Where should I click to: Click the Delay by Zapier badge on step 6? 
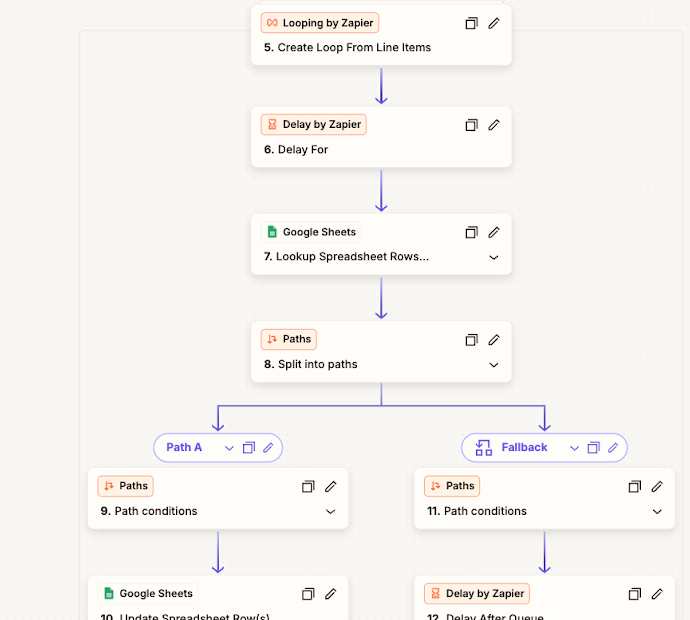point(314,125)
